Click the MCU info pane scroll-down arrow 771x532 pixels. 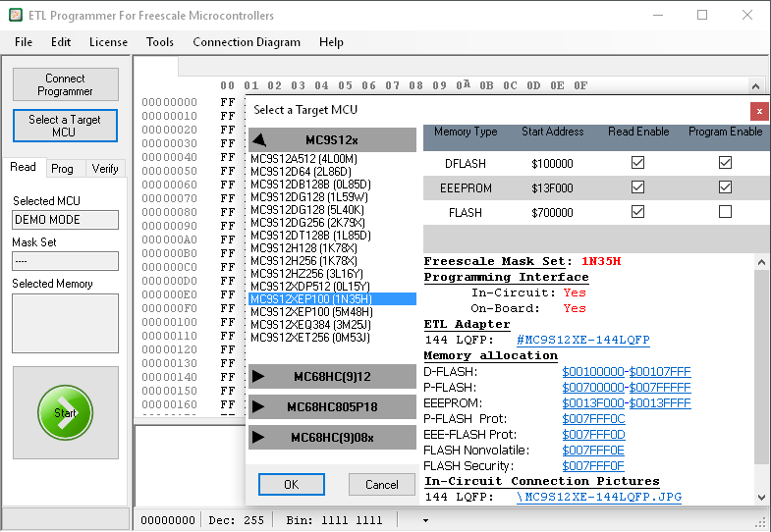pos(761,497)
